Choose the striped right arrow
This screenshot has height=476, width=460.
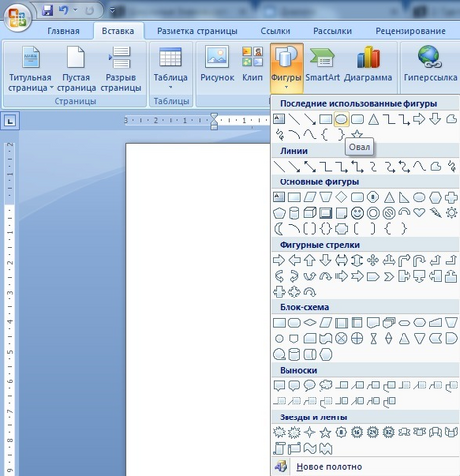click(x=341, y=276)
